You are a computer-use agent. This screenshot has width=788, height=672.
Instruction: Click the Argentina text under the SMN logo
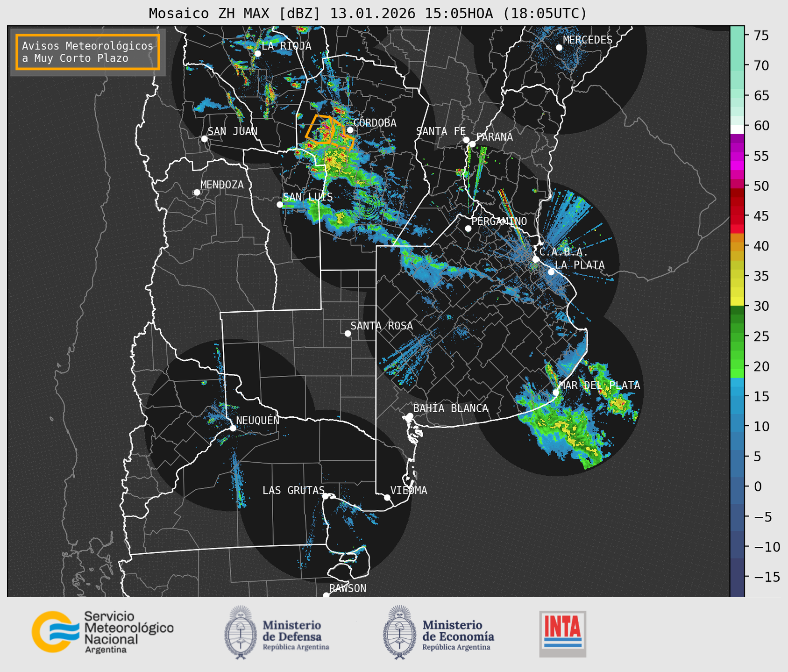pos(106,650)
